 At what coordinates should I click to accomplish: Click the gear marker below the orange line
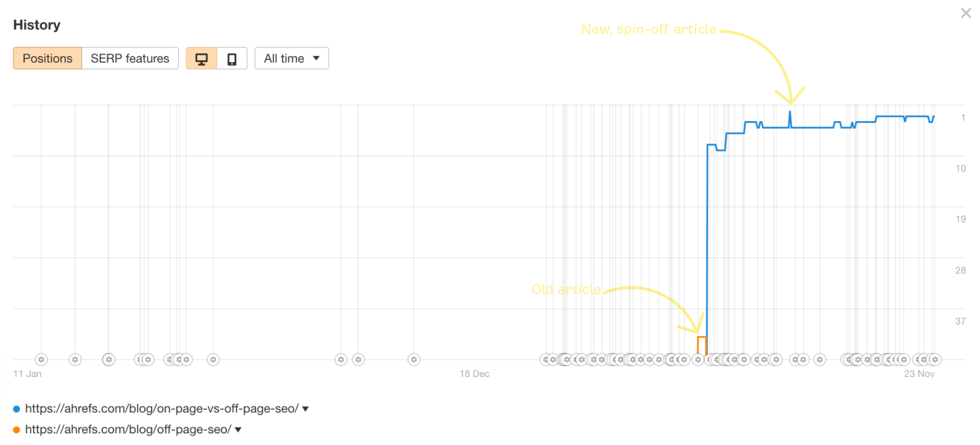698,360
